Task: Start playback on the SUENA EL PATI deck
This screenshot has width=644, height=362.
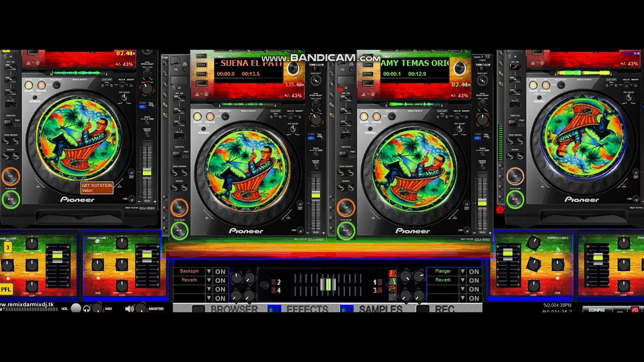Action: click(180, 230)
